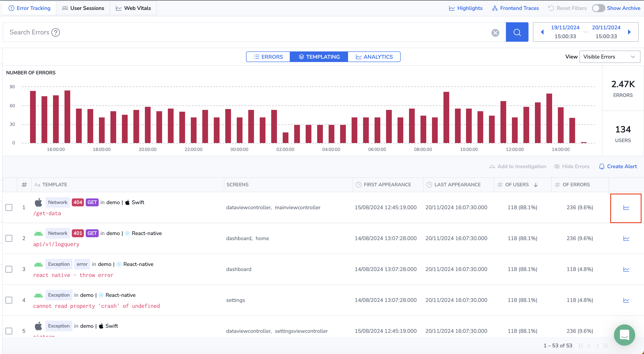Screen dimensions: 644x354
Task: Open trend chart for /get-data row
Action: pos(626,208)
